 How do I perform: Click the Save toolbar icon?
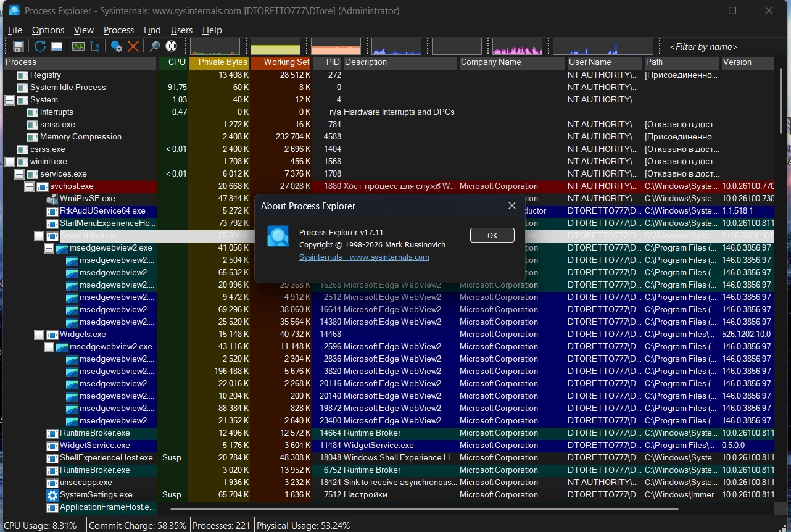coord(19,46)
